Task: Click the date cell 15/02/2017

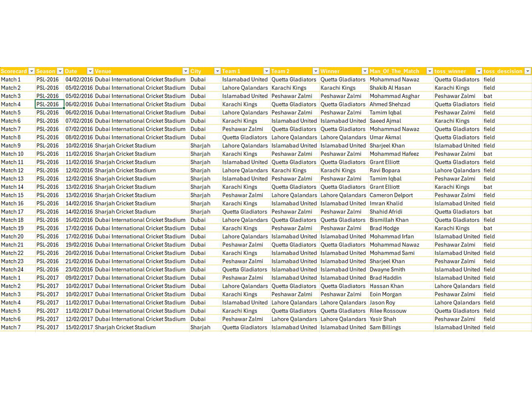Action: point(79,327)
